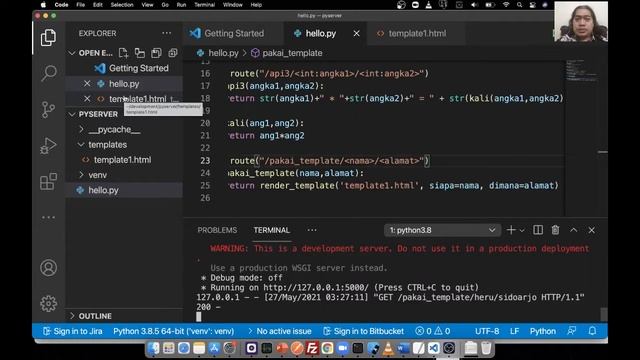640x360 pixels.
Task: Click New Untitled File icon in Open Editors
Action: tap(123, 53)
